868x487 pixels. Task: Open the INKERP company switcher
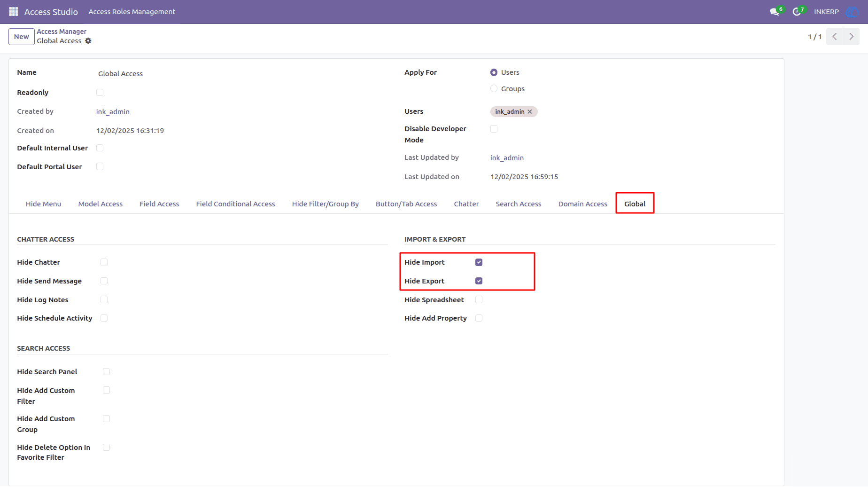coord(826,12)
